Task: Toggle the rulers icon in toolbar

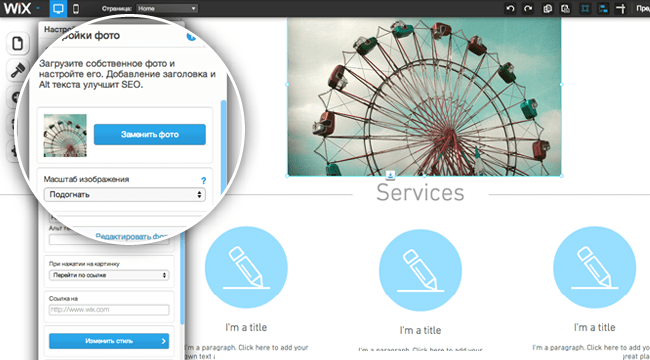Action: click(620, 9)
